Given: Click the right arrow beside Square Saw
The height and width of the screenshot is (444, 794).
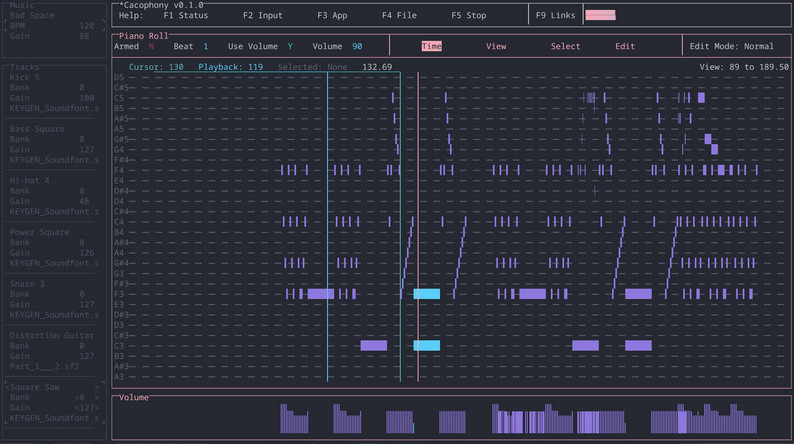Looking at the screenshot, I should 98,386.
